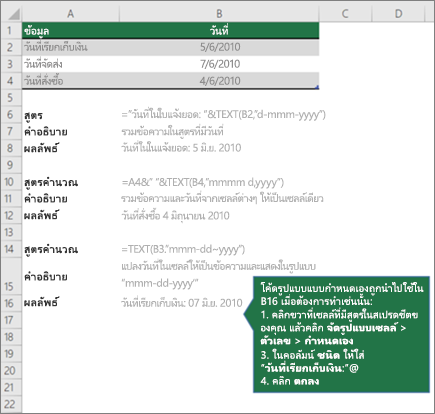This screenshot has height=414, width=435.
Task: Click date cell 4/6/2010
Action: point(219,81)
